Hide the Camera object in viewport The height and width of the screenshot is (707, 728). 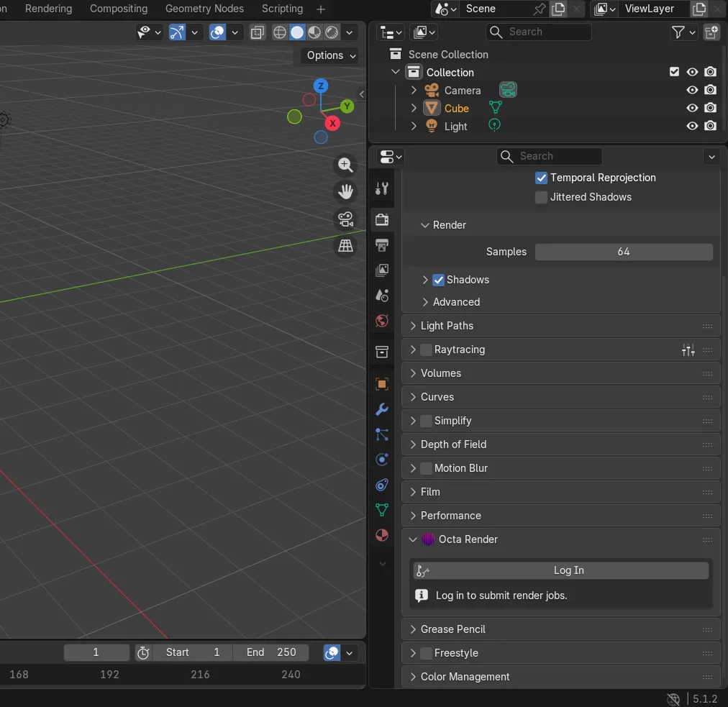pyautogui.click(x=692, y=90)
